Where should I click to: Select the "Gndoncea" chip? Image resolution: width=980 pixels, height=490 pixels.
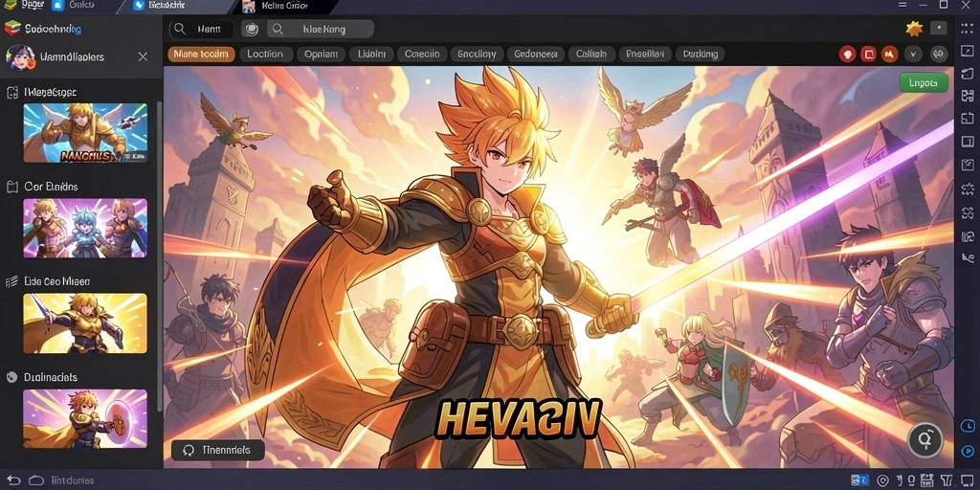click(536, 55)
